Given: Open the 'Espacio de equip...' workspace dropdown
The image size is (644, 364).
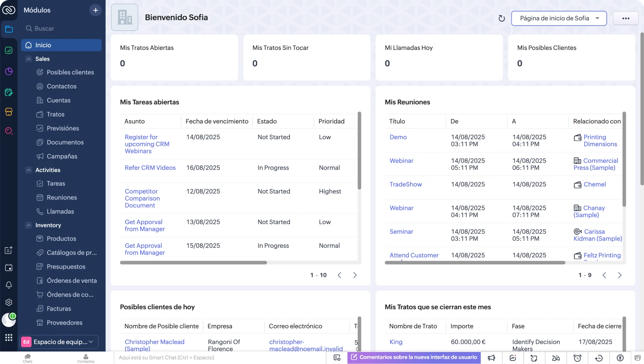Looking at the screenshot, I should coord(59,342).
